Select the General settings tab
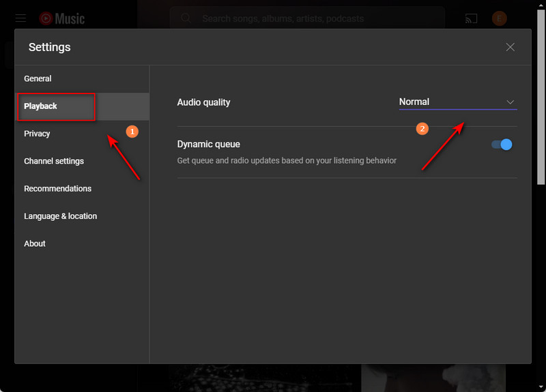The height and width of the screenshot is (392, 546). pyautogui.click(x=38, y=79)
